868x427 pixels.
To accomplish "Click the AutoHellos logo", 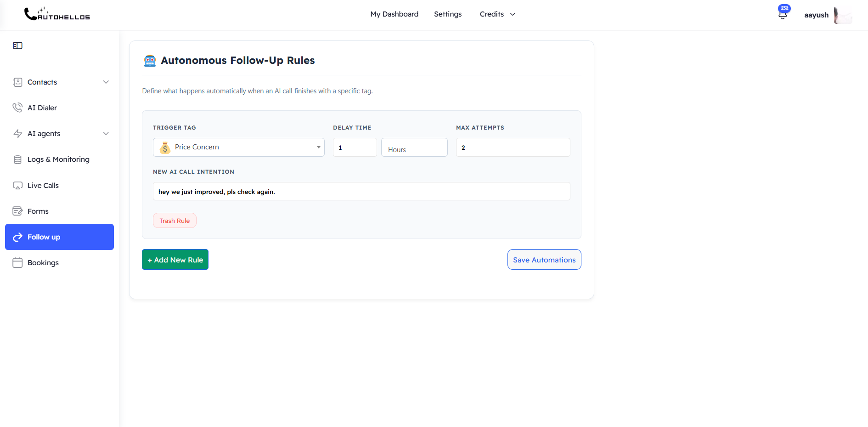I will (x=57, y=14).
